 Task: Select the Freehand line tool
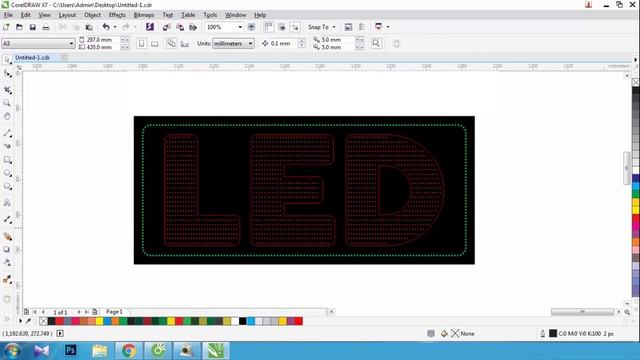pos(7,133)
